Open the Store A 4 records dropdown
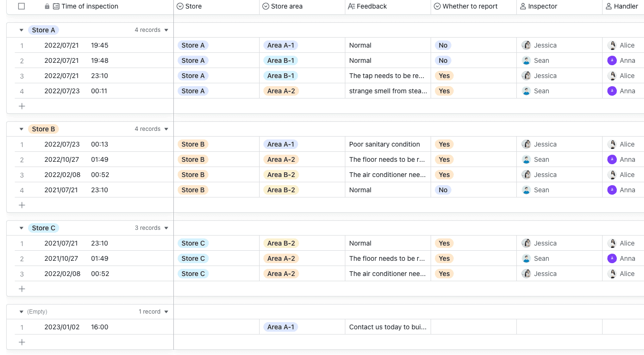The image size is (644, 355). [x=166, y=30]
